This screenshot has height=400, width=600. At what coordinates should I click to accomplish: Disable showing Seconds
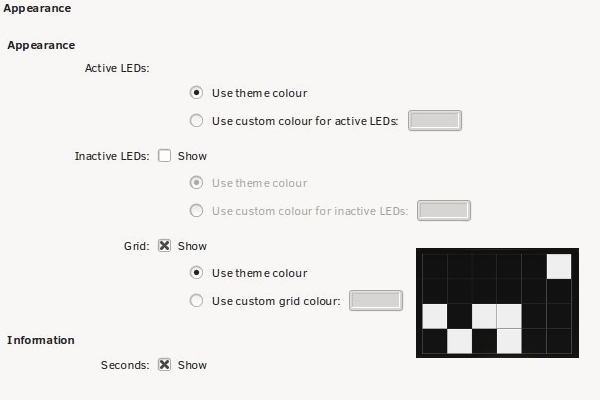click(166, 365)
